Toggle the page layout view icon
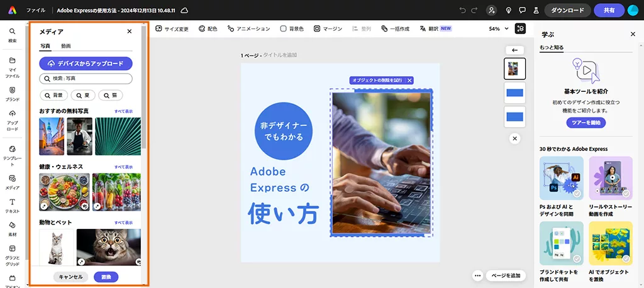The image size is (644, 288). 520,29
